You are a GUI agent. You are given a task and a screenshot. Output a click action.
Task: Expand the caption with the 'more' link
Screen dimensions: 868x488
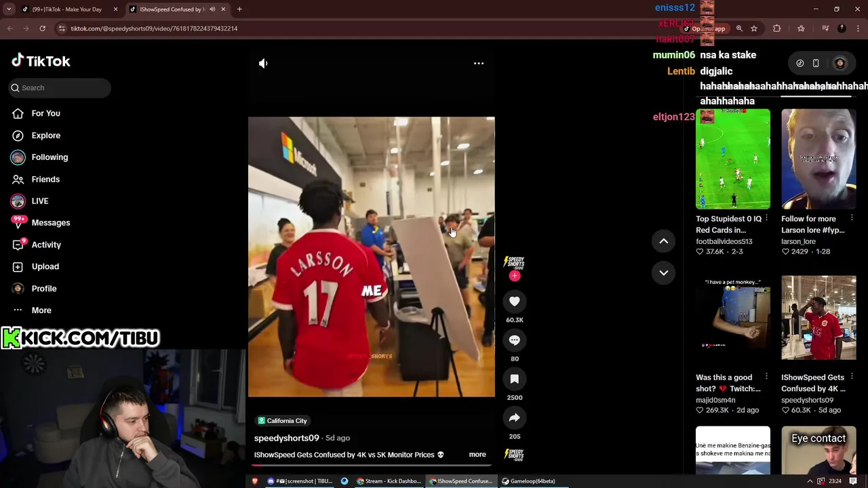point(477,454)
